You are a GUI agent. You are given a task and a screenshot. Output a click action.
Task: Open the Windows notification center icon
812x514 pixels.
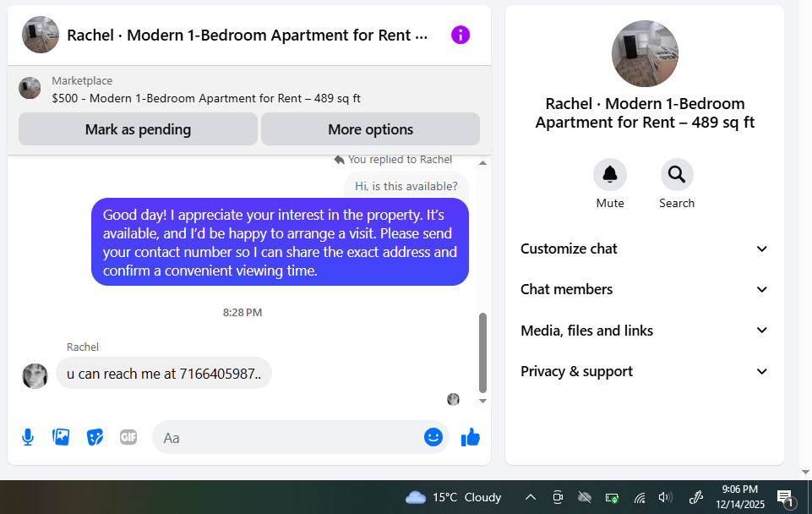coord(786,498)
